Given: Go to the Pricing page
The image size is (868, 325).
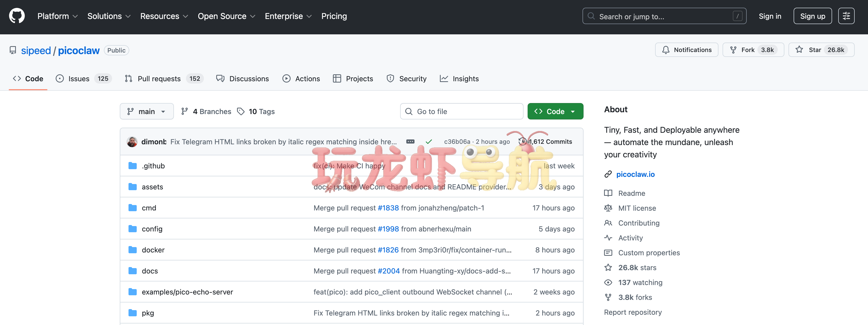Looking at the screenshot, I should pyautogui.click(x=334, y=16).
